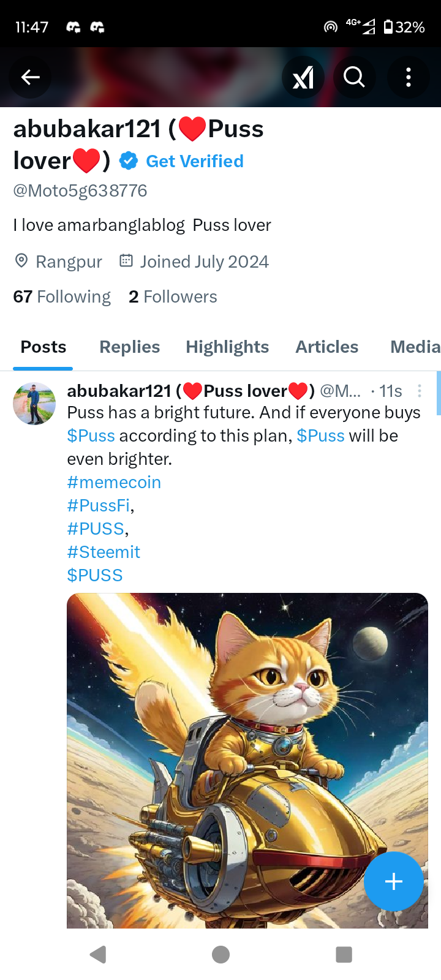
Task: Tap the #PussFi hashtag
Action: [99, 506]
